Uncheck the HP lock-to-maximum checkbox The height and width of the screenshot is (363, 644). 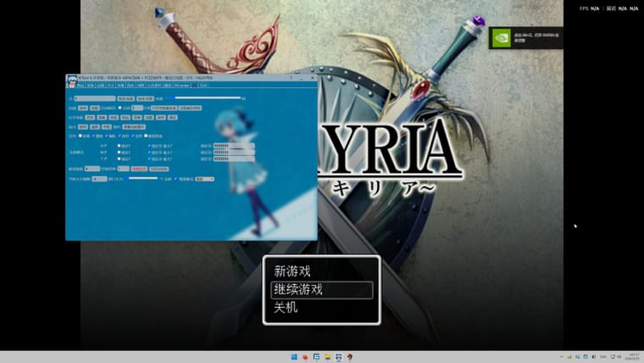point(149,146)
